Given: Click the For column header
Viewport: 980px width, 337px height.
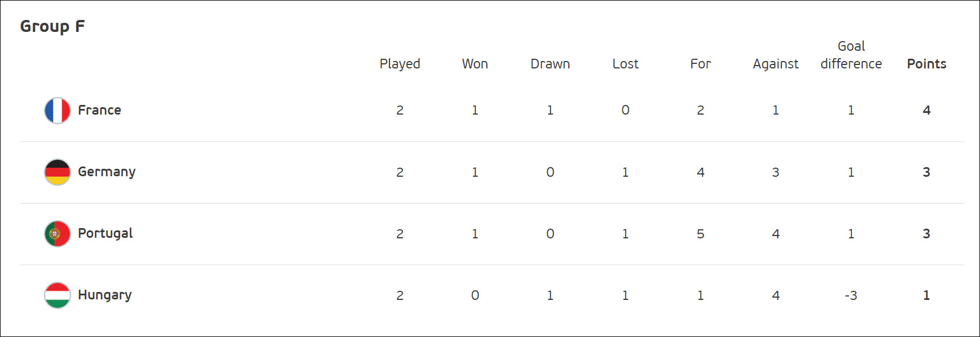Looking at the screenshot, I should [x=700, y=64].
